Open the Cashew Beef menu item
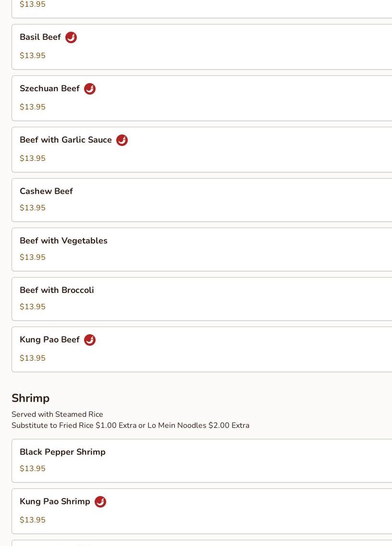The height and width of the screenshot is (546, 392). (46, 191)
